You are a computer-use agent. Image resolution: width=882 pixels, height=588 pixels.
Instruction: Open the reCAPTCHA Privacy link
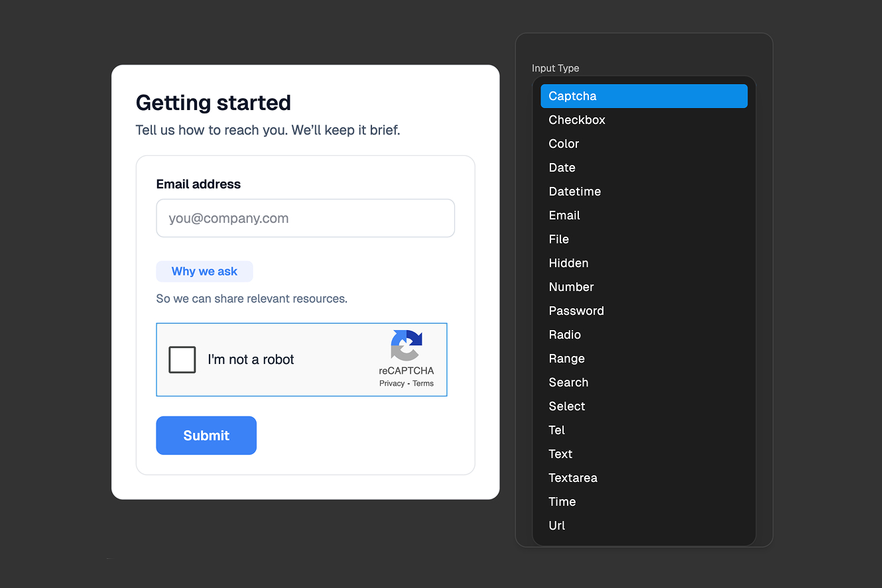pyautogui.click(x=392, y=383)
